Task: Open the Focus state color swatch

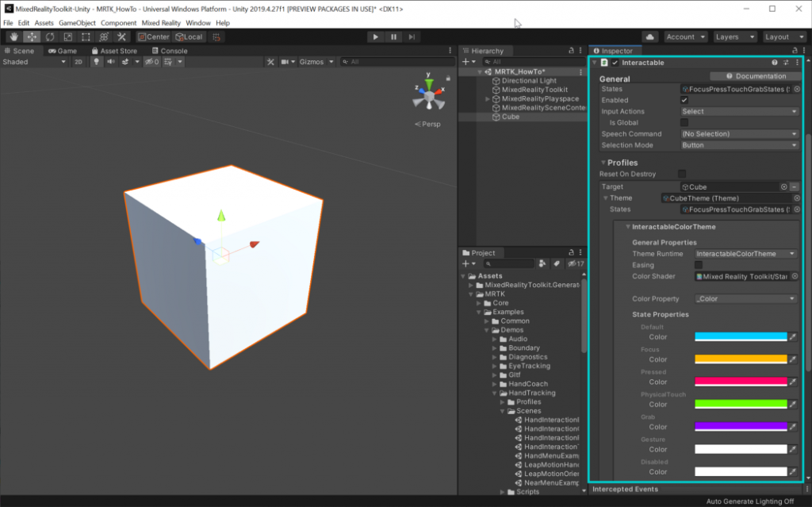Action: tap(740, 359)
